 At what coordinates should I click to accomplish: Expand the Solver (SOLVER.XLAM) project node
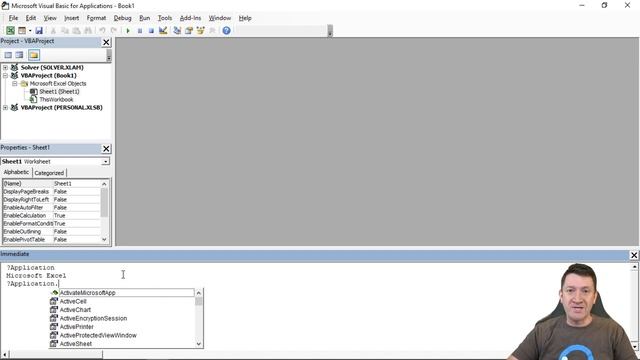pyautogui.click(x=5, y=67)
